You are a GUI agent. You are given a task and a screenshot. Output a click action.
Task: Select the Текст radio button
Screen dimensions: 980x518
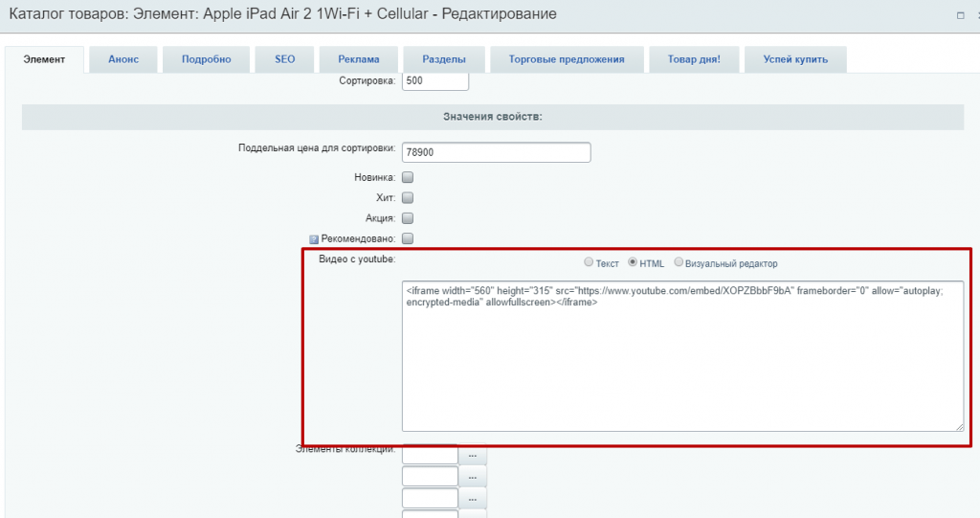click(589, 262)
